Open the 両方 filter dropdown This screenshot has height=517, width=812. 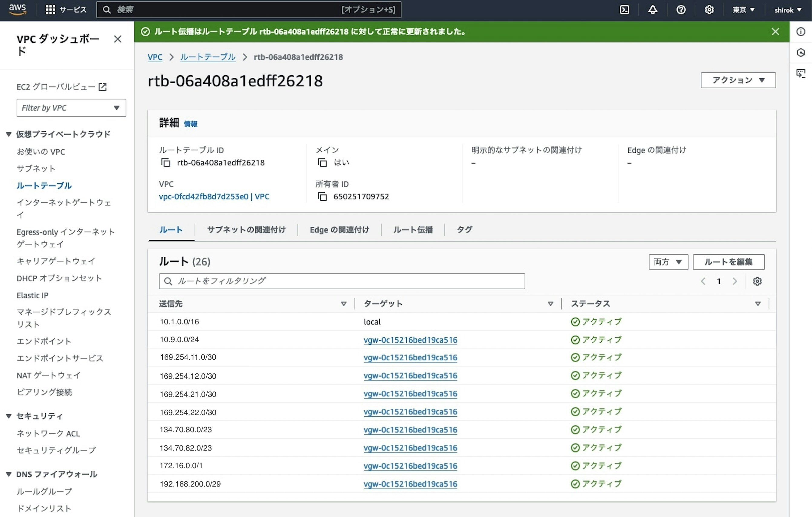click(668, 262)
